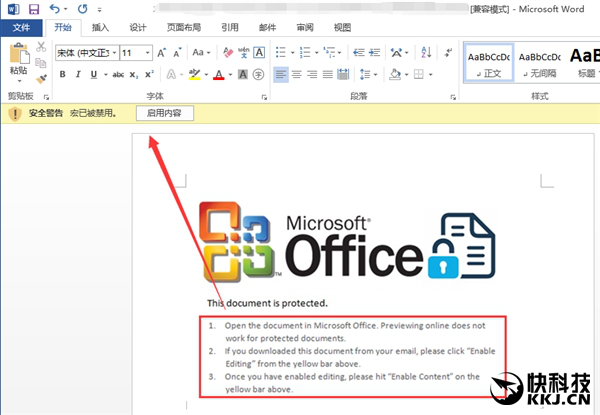Toggle Bold formatting
Image resolution: width=600 pixels, height=415 pixels.
pyautogui.click(x=62, y=74)
